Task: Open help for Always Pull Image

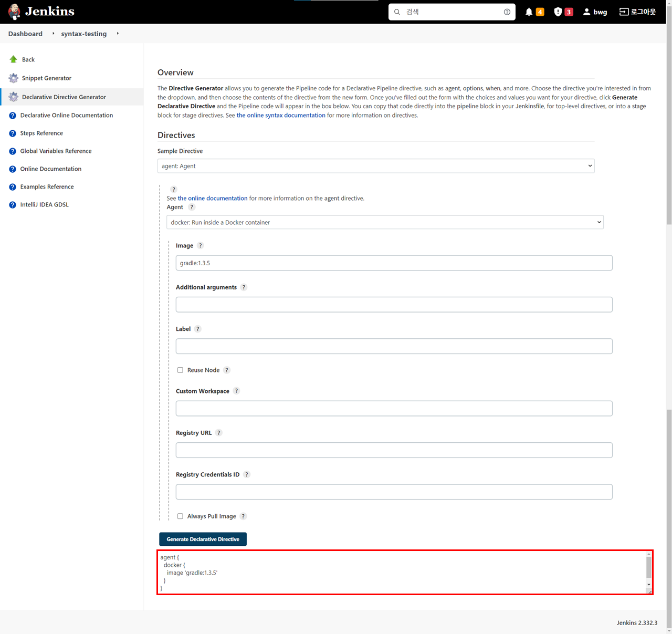Action: click(243, 516)
